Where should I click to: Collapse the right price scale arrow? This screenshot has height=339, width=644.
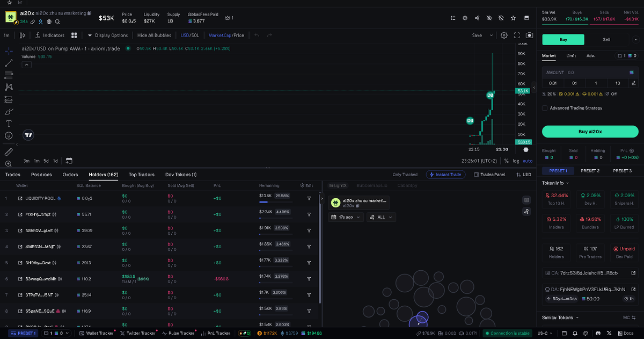click(x=533, y=87)
